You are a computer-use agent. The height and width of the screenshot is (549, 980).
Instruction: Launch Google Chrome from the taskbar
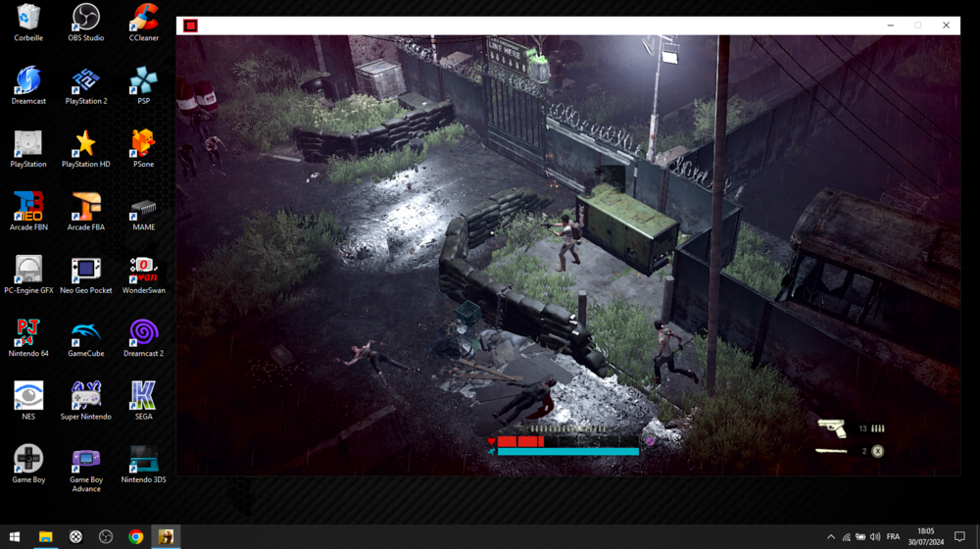pyautogui.click(x=136, y=536)
